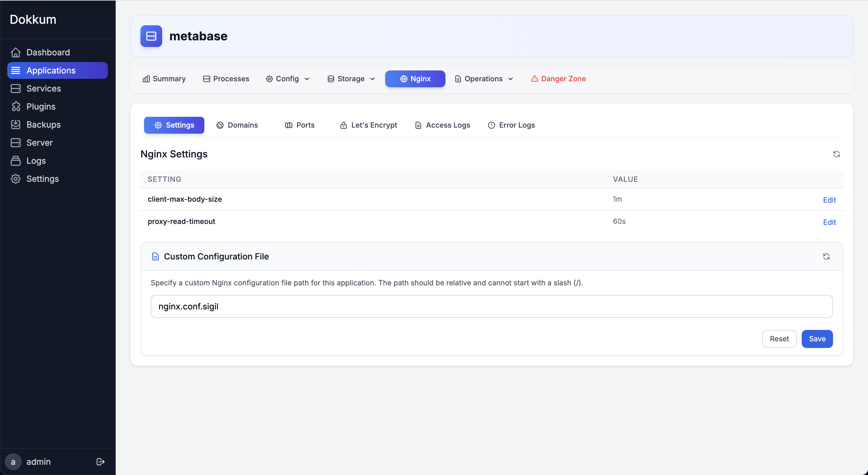Viewport: 868px width, 475px height.
Task: Switch to the Domains tab
Action: click(237, 125)
